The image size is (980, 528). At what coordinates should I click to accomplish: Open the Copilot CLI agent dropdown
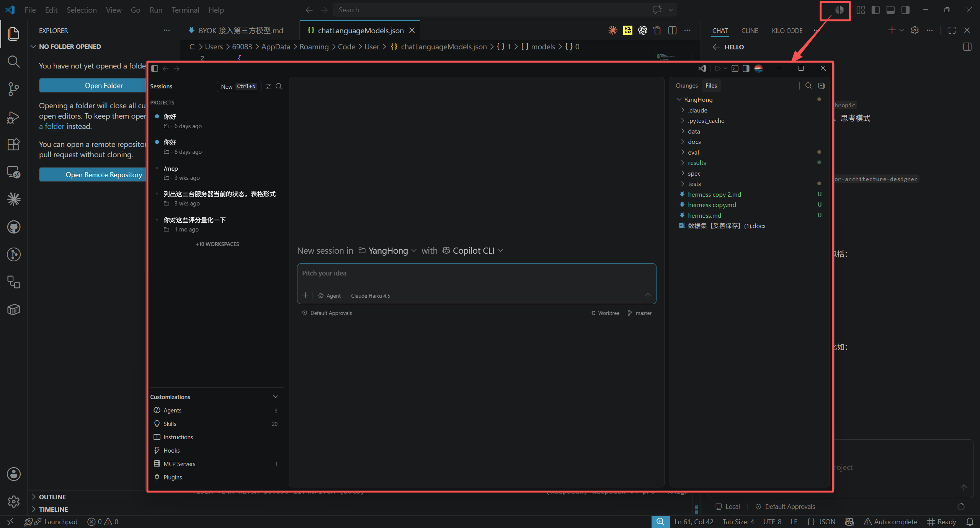pos(473,251)
